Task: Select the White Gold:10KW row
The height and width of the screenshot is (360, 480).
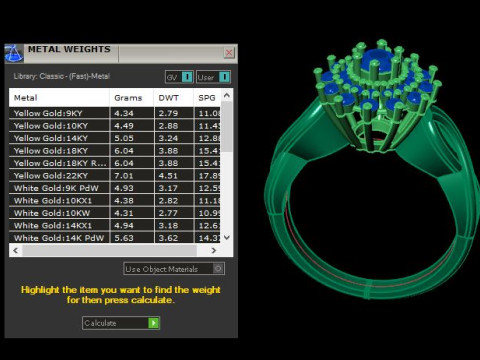Action: pos(115,213)
